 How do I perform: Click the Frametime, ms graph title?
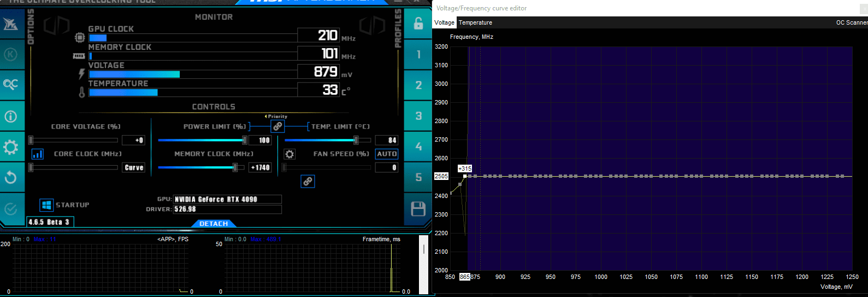pyautogui.click(x=381, y=239)
